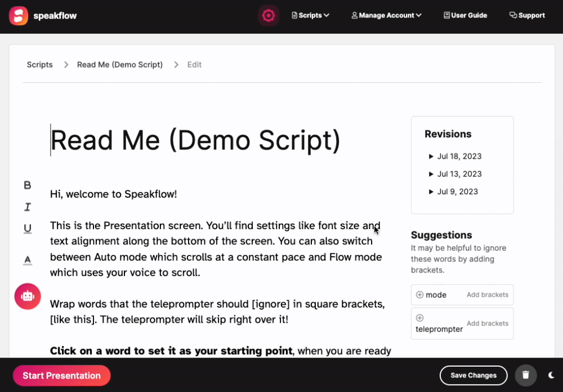Toggle italic formatting
563x392 pixels.
[27, 207]
